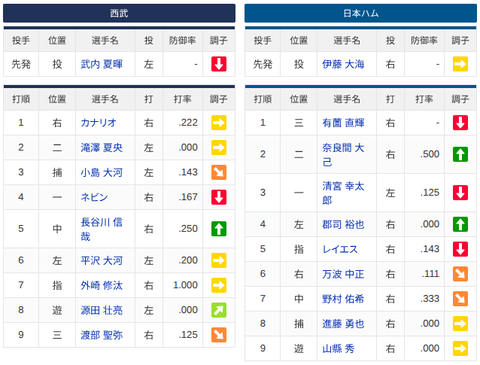Click the red down arrow for 武内 夏暉

click(219, 64)
